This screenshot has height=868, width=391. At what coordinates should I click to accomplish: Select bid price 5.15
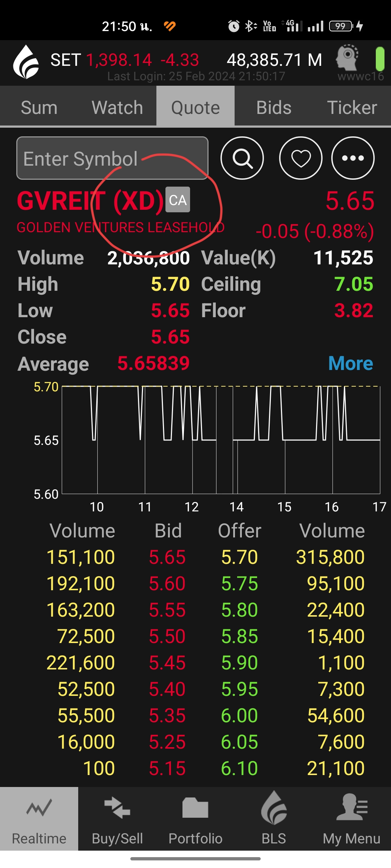coord(167,768)
